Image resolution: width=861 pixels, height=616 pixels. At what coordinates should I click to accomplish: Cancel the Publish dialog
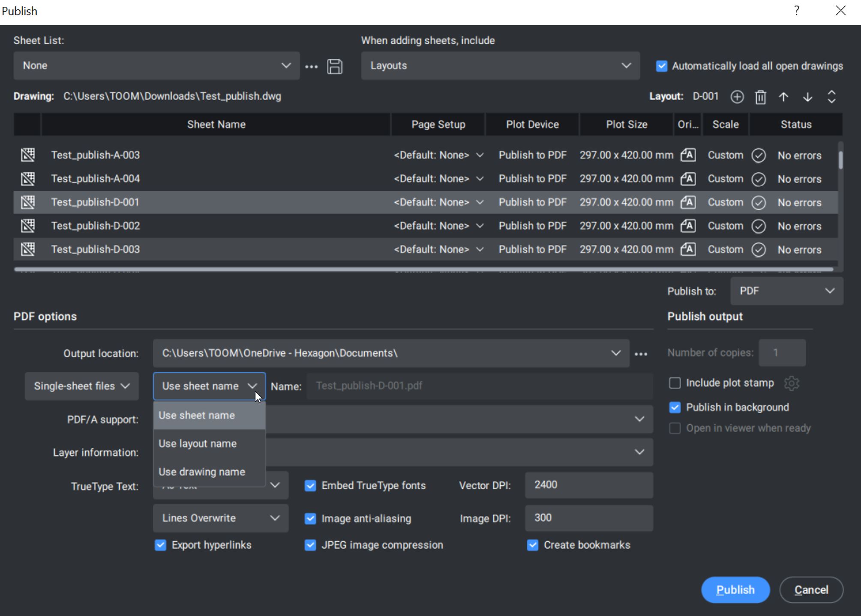(x=810, y=589)
